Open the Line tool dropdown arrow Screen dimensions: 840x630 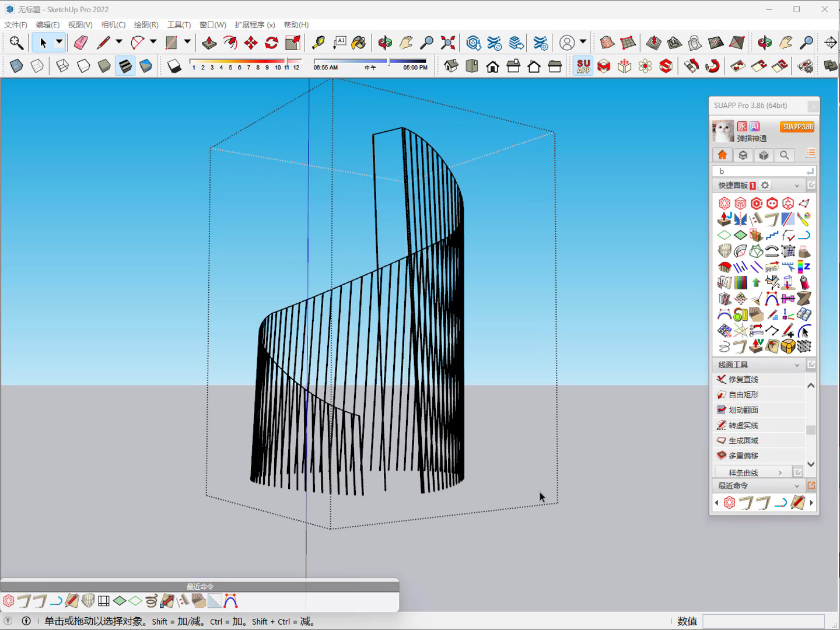point(119,42)
